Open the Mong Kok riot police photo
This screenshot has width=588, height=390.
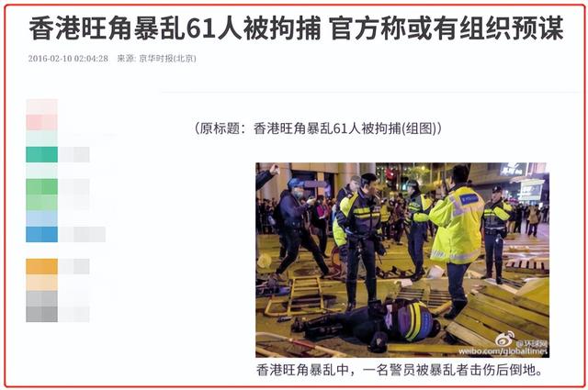coord(402,260)
